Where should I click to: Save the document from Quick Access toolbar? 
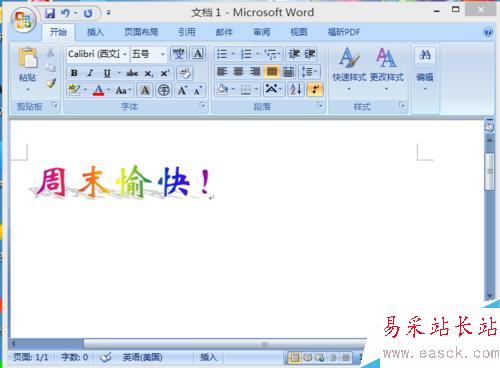pyautogui.click(x=50, y=13)
